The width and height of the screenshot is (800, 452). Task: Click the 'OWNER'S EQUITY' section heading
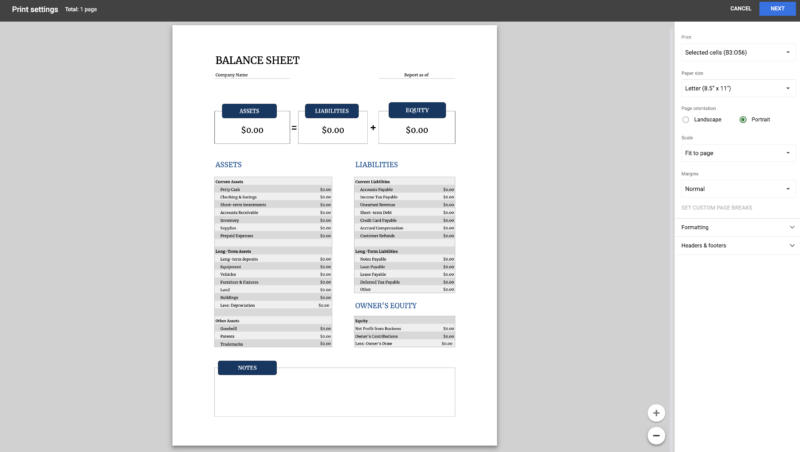386,306
